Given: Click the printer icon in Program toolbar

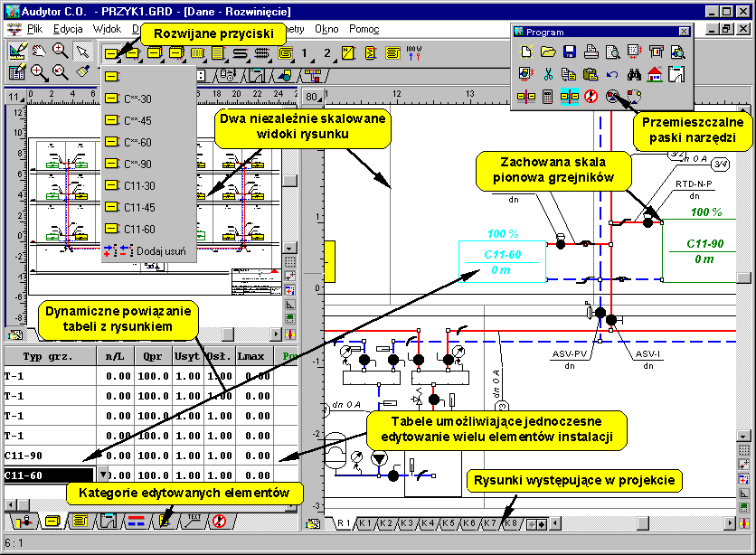Looking at the screenshot, I should (591, 52).
